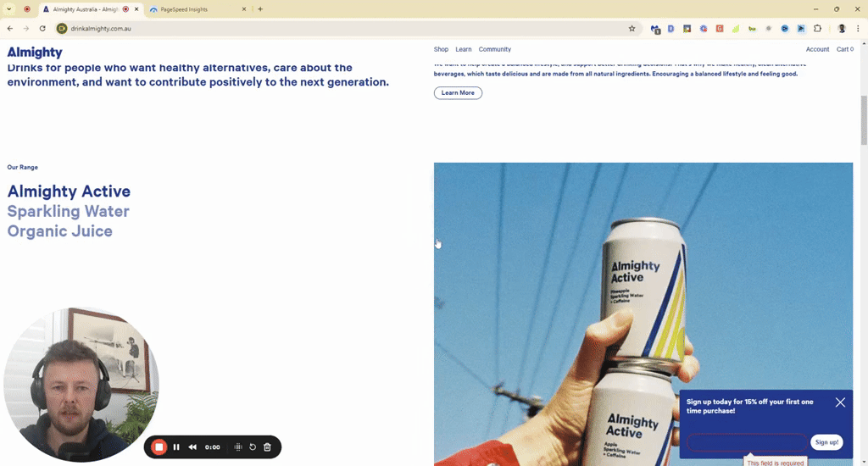Reload the drinkalmighty.com.au page

point(42,28)
